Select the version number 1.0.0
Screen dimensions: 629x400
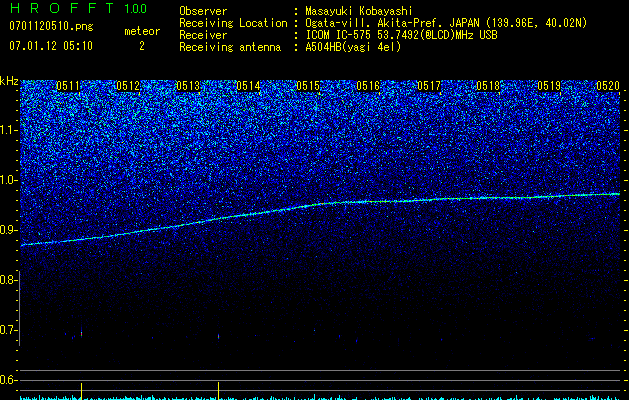pos(136,9)
